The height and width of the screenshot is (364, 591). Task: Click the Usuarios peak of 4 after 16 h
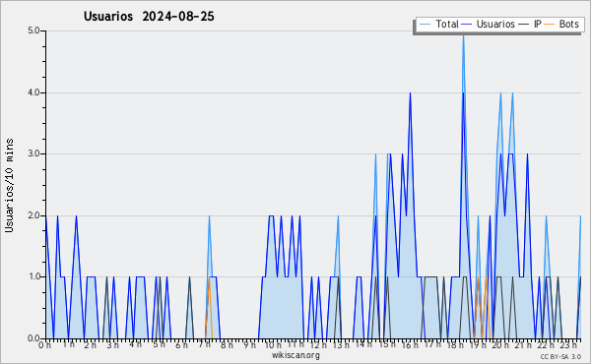pyautogui.click(x=410, y=94)
